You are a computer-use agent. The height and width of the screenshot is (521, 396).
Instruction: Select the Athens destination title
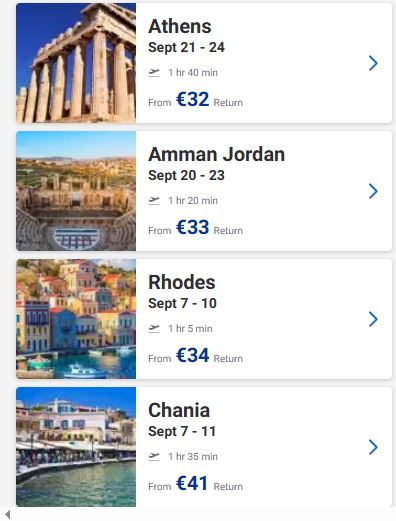tap(180, 26)
